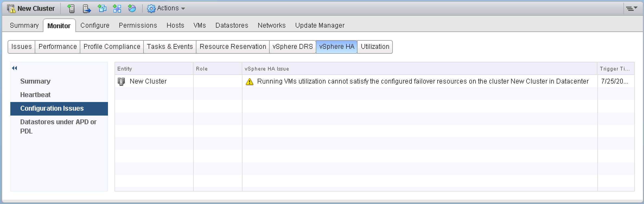The height and width of the screenshot is (204, 644).
Task: Click the New Virtual Machine toolbar icon
Action: click(x=102, y=8)
